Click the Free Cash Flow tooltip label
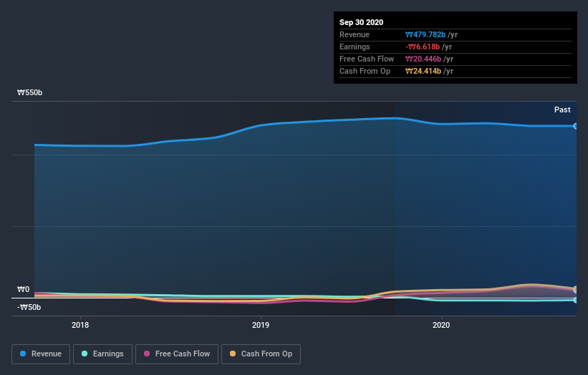588x375 pixels. (x=367, y=59)
